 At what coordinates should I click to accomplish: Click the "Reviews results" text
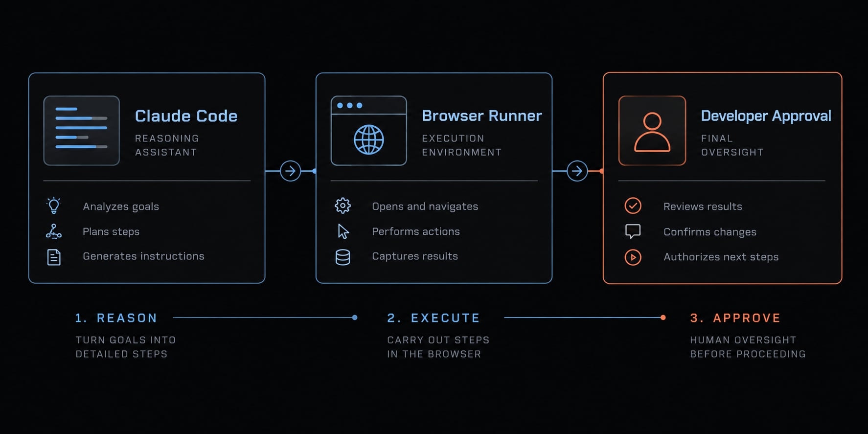click(x=703, y=206)
